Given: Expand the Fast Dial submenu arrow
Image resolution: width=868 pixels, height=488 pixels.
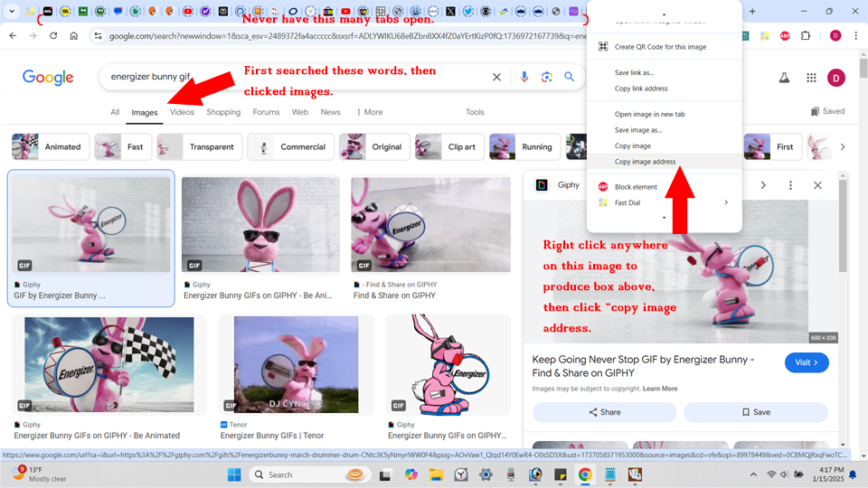Looking at the screenshot, I should [x=726, y=202].
